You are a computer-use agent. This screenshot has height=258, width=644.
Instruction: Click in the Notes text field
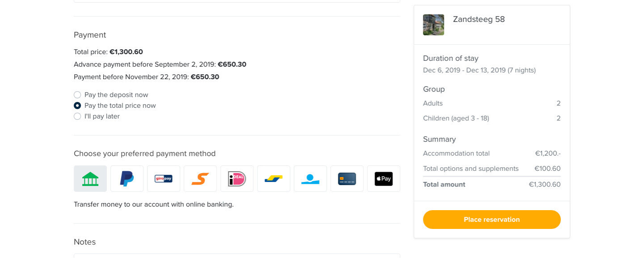click(237, 256)
